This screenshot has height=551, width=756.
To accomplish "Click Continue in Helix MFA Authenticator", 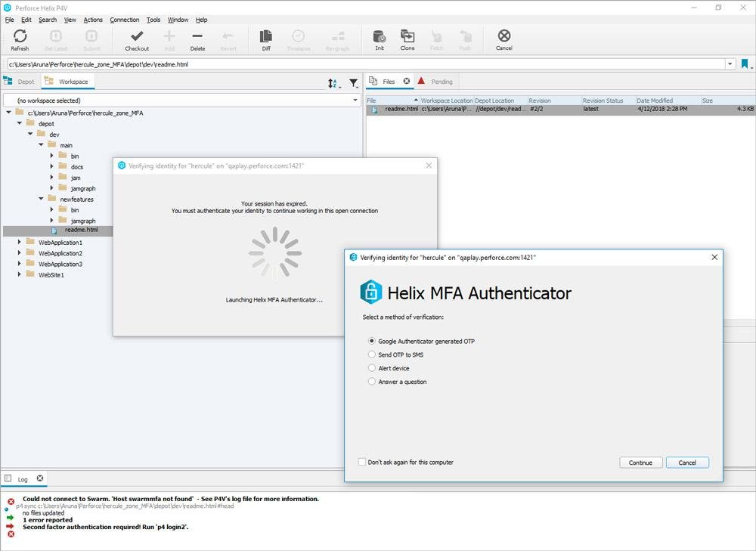I will pos(640,463).
